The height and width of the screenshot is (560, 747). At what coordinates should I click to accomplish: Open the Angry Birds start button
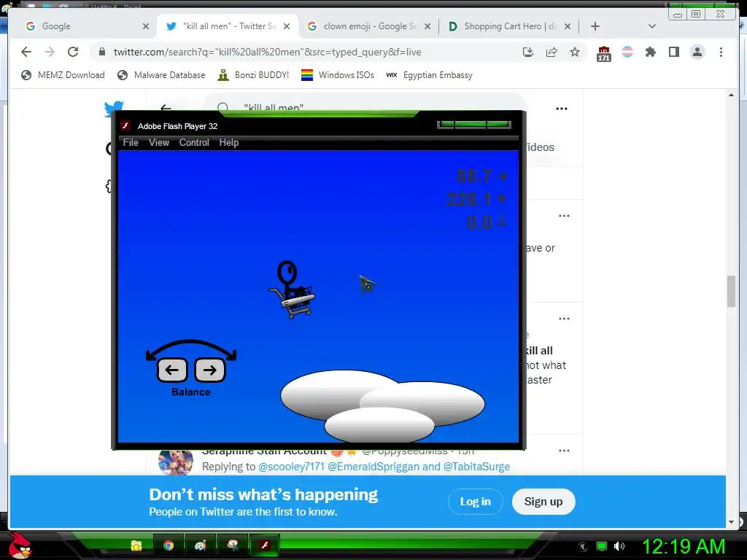(20, 545)
